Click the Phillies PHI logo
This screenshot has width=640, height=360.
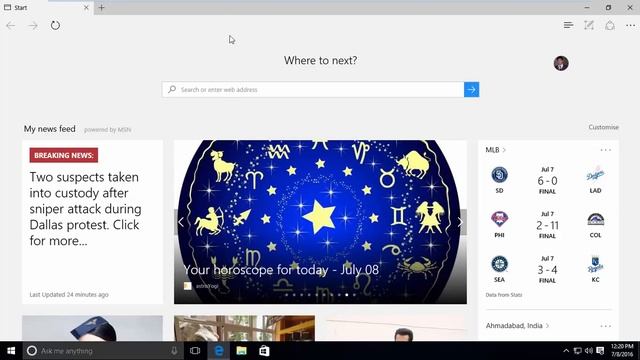(499, 219)
